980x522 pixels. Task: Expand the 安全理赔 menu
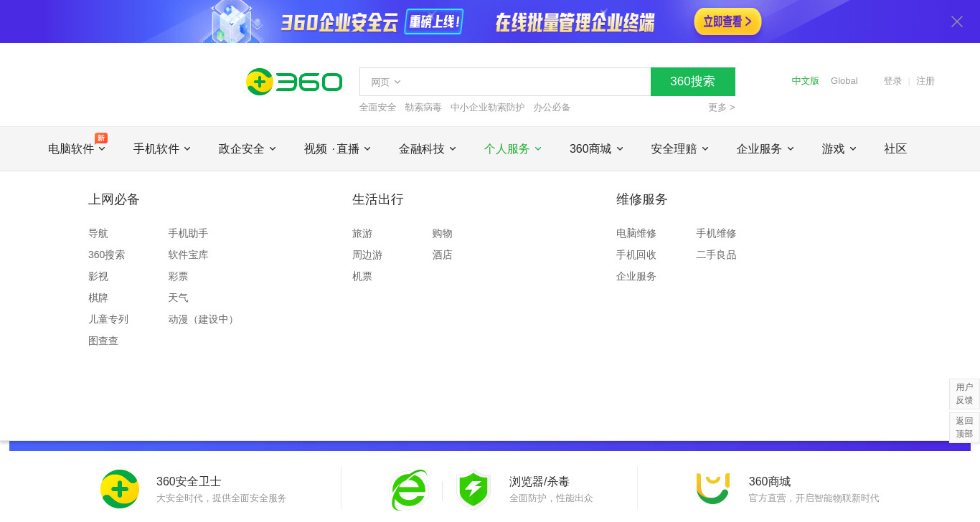(x=679, y=149)
